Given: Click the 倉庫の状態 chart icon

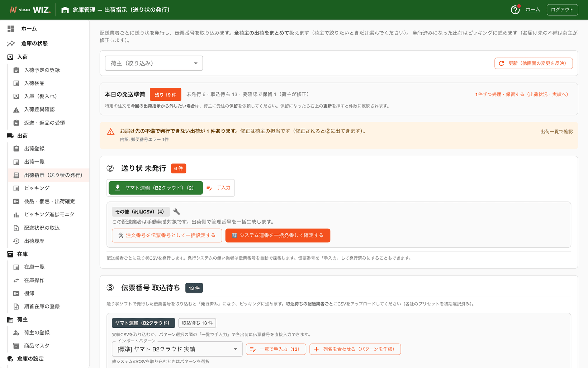Looking at the screenshot, I should (11, 43).
